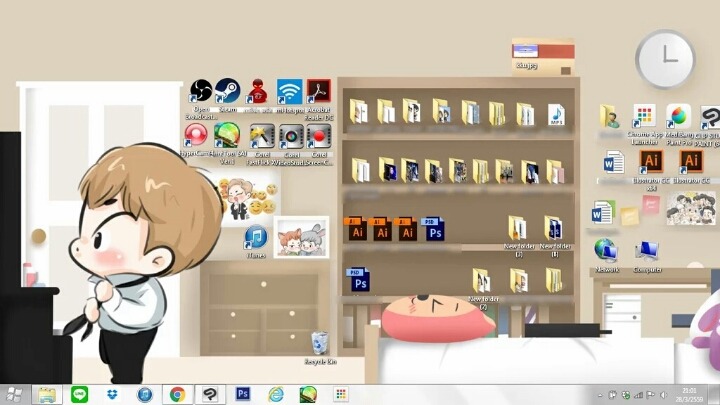The height and width of the screenshot is (405, 720).
Task: Select the MP3 file on the shelf
Action: click(x=556, y=115)
